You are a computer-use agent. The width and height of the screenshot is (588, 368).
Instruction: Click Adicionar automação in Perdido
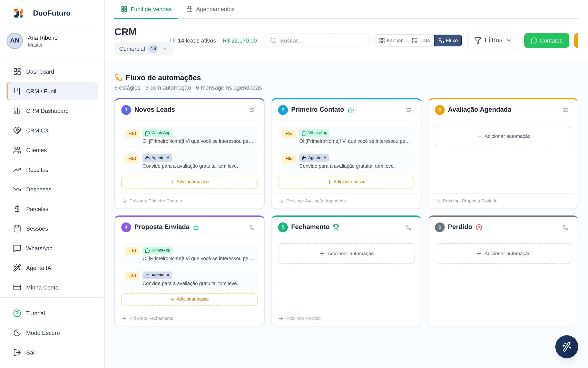(503, 253)
